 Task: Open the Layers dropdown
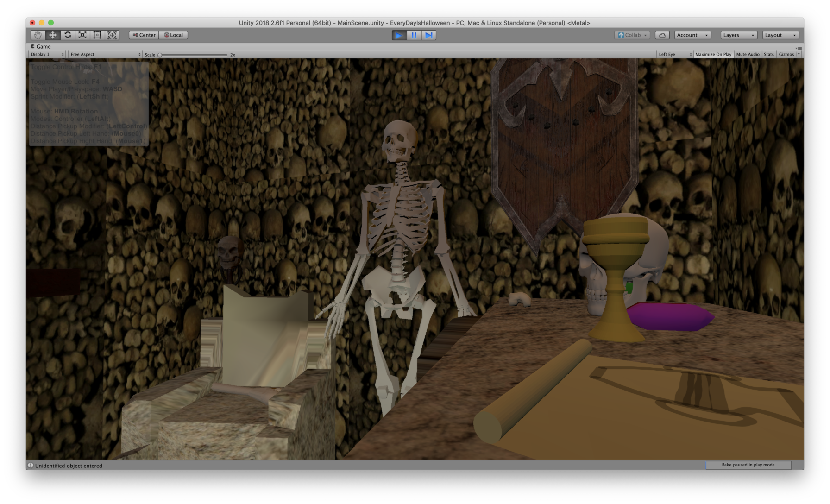coord(739,35)
